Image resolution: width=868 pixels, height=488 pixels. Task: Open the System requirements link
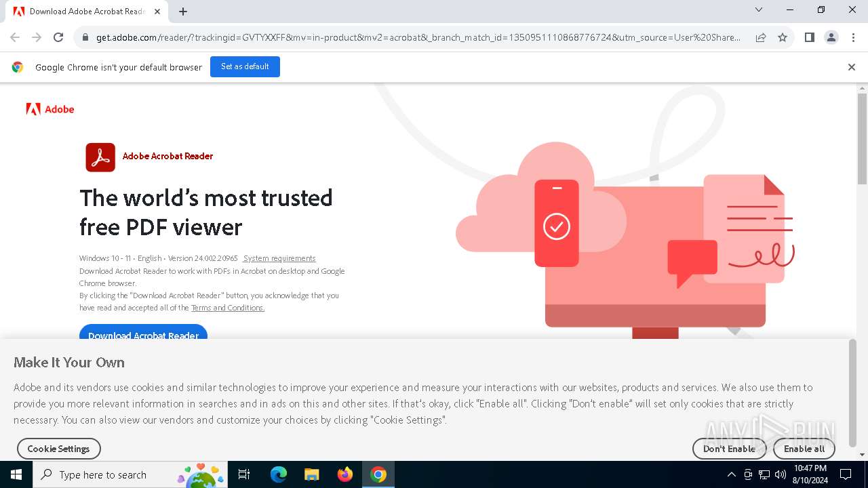[279, 258]
